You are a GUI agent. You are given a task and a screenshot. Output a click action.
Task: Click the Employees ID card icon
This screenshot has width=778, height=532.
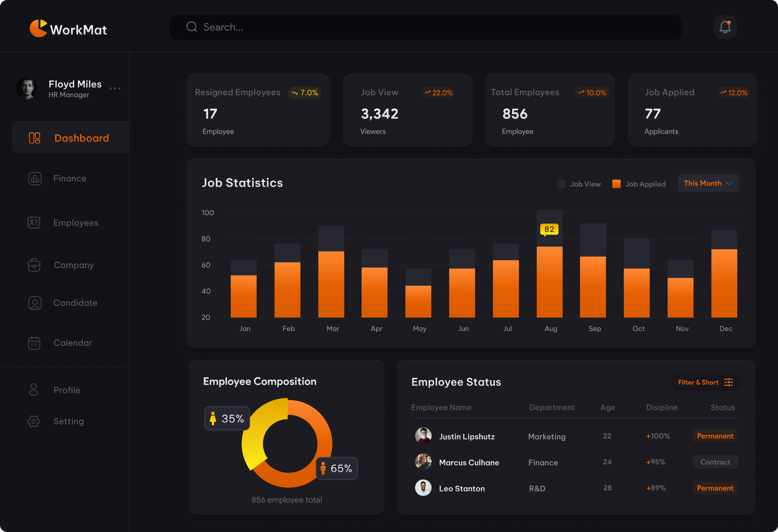tap(34, 223)
